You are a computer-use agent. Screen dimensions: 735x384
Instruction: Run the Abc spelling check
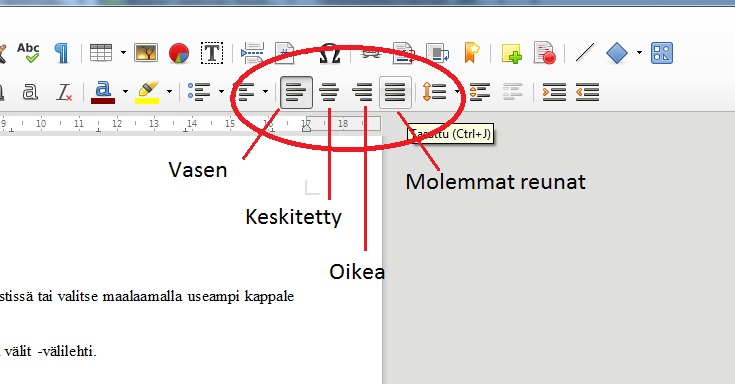(x=28, y=53)
